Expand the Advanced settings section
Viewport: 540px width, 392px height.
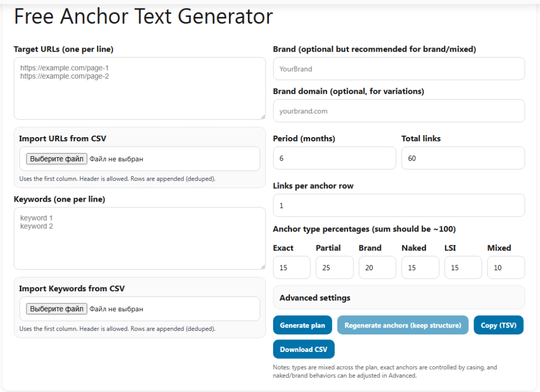[x=399, y=298]
